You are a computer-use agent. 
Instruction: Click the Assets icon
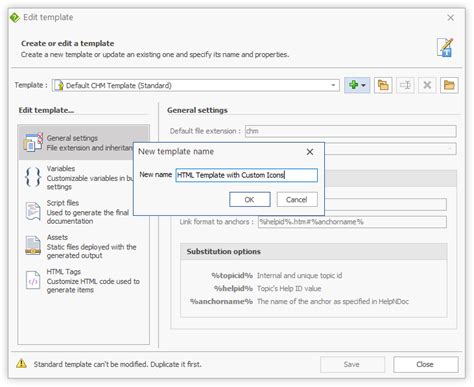33,246
